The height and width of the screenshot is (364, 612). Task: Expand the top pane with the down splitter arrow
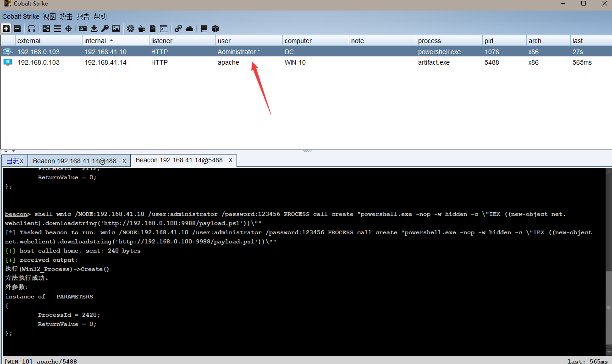tap(13, 151)
